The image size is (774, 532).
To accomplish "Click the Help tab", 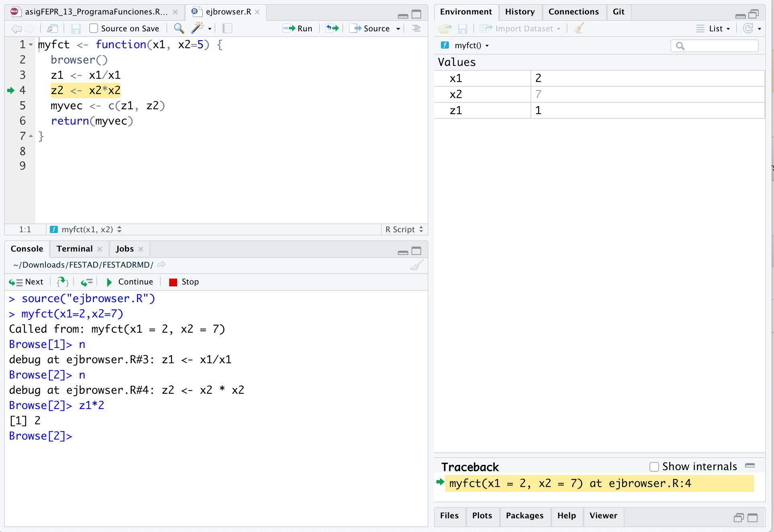I will point(566,516).
